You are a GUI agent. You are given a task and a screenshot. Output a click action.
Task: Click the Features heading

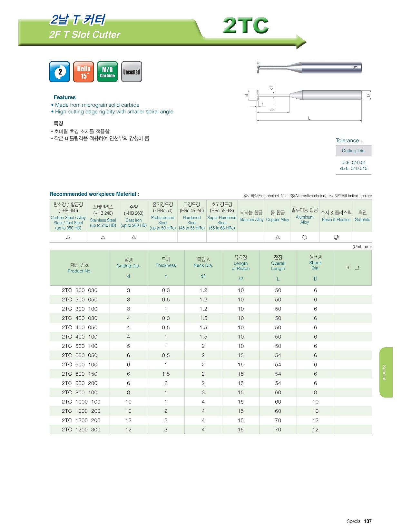(65, 97)
